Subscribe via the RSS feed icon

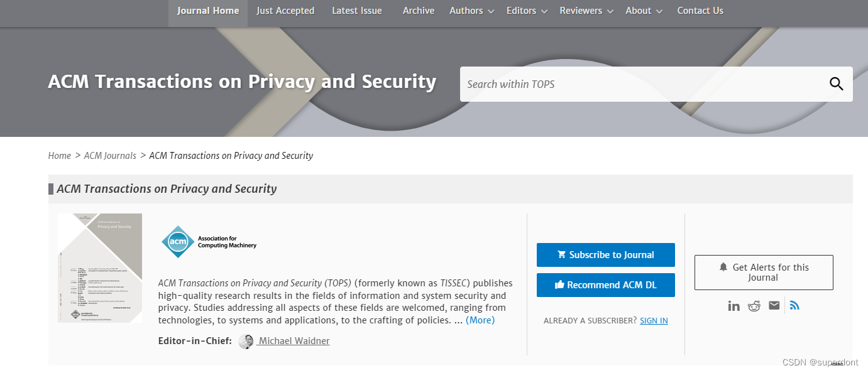click(x=794, y=305)
